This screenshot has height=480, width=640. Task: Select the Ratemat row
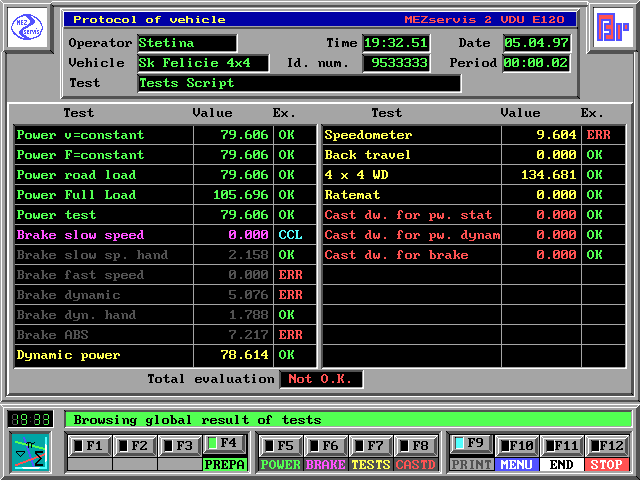click(x=474, y=195)
